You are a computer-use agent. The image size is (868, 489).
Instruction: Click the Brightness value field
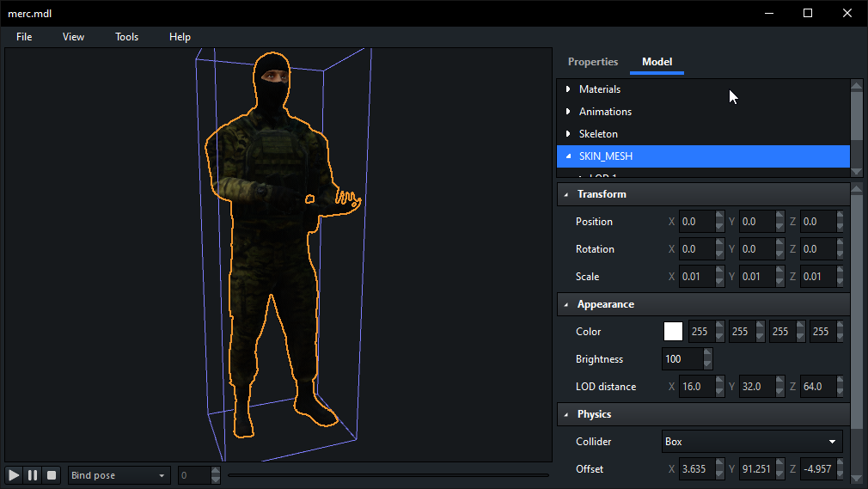(x=682, y=359)
